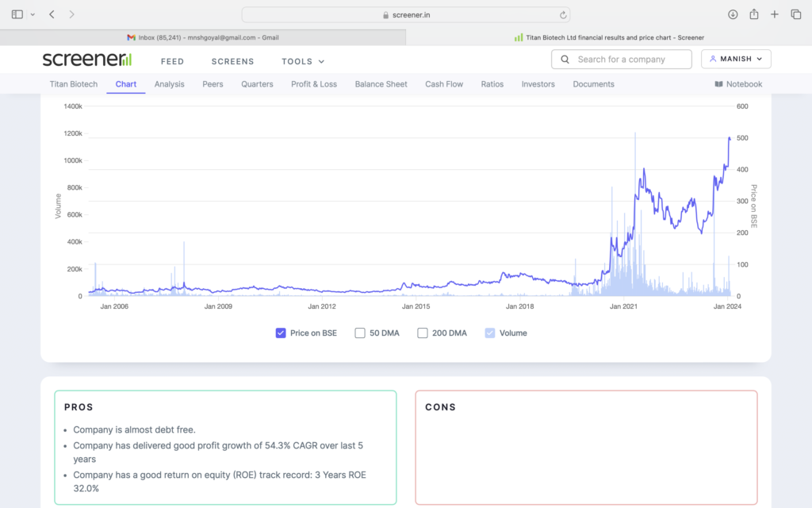Click the Jan 2006 x-axis label
The image size is (812, 508).
(114, 306)
